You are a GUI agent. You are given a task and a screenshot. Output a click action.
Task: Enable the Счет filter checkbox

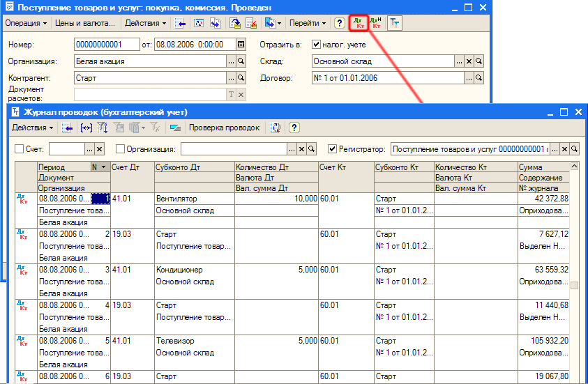click(x=19, y=148)
